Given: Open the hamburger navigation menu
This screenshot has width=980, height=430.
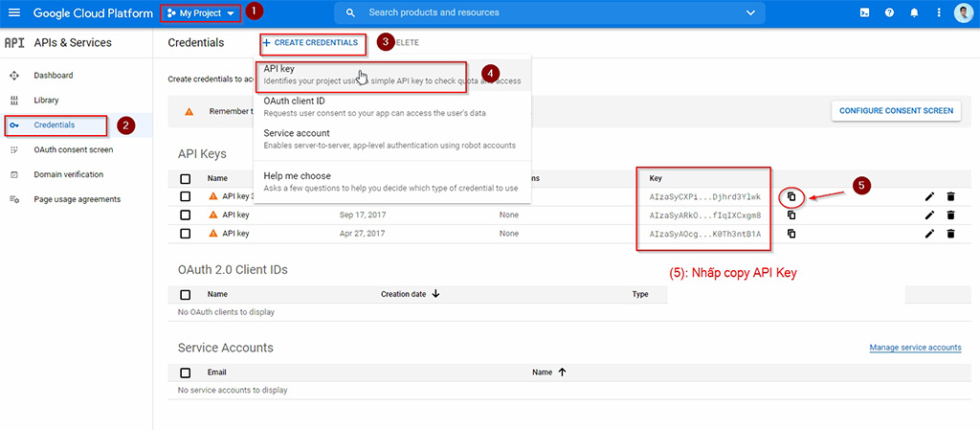Looking at the screenshot, I should point(13,12).
